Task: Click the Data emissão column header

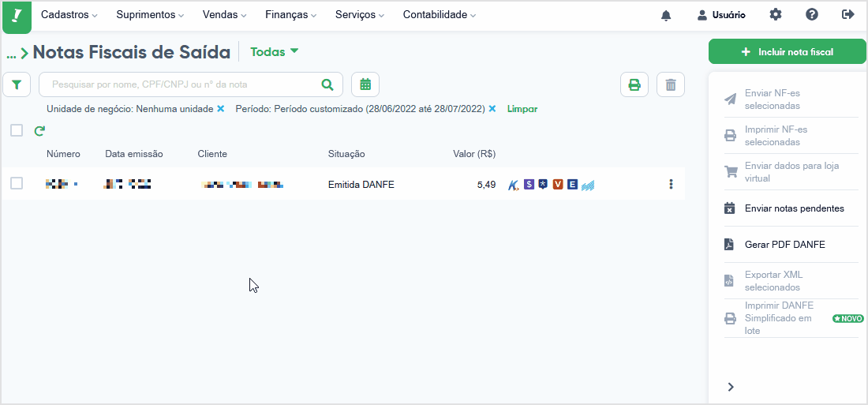Action: [x=134, y=154]
